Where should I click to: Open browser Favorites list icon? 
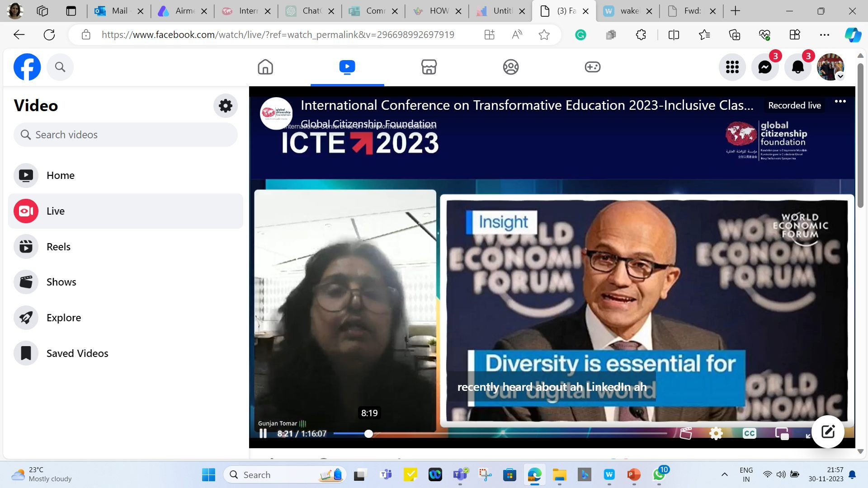(704, 35)
